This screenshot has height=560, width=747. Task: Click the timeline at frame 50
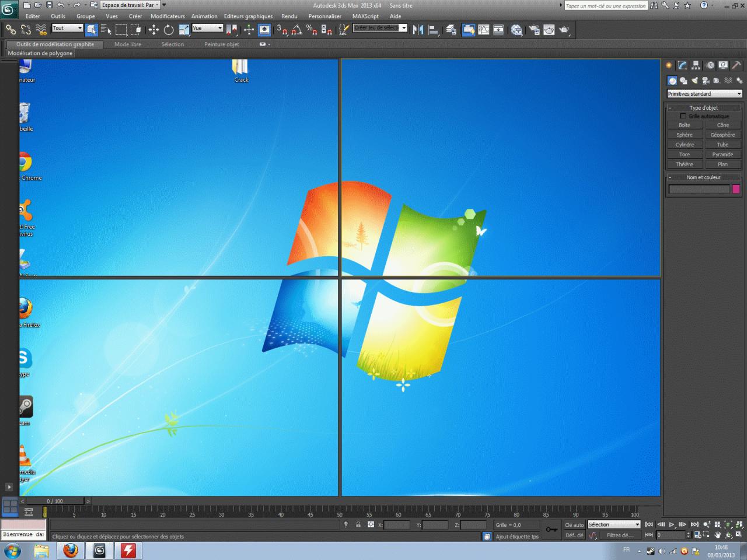click(340, 513)
